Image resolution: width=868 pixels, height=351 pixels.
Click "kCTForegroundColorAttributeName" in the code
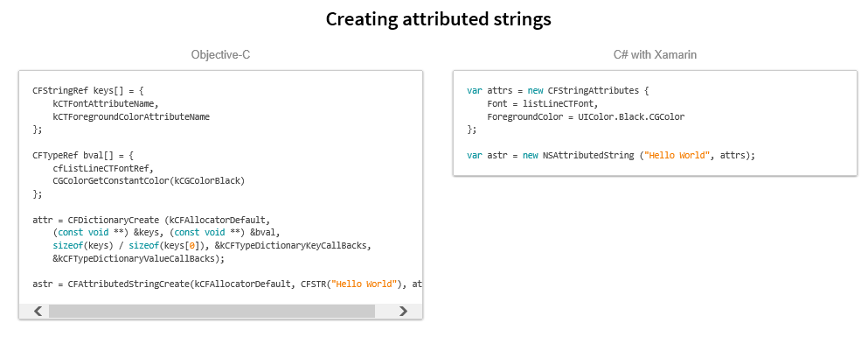131,117
